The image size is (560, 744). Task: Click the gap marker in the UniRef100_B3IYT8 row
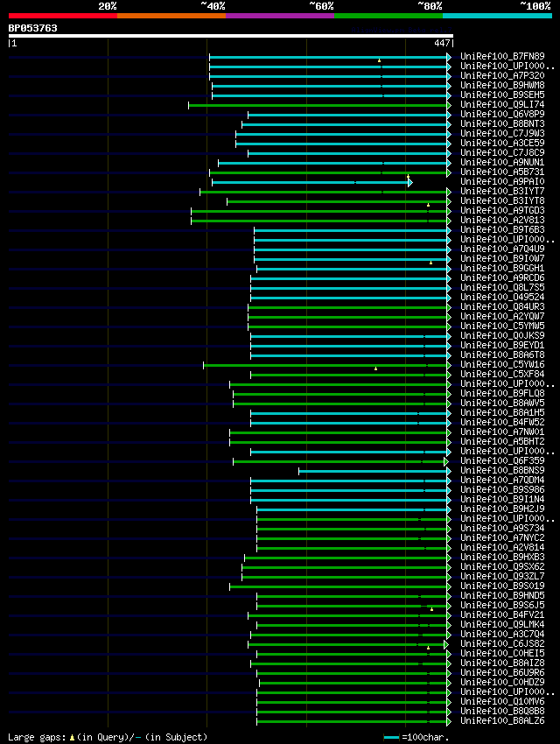428,205
